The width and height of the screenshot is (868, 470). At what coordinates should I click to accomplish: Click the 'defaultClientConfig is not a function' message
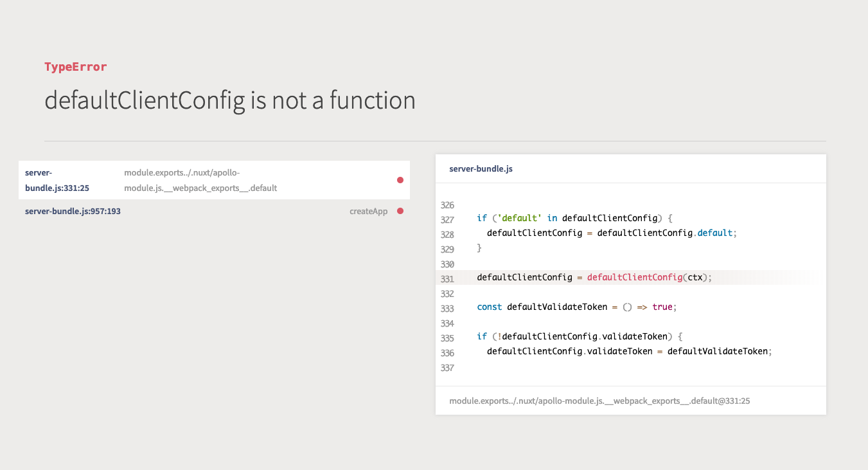(x=230, y=100)
